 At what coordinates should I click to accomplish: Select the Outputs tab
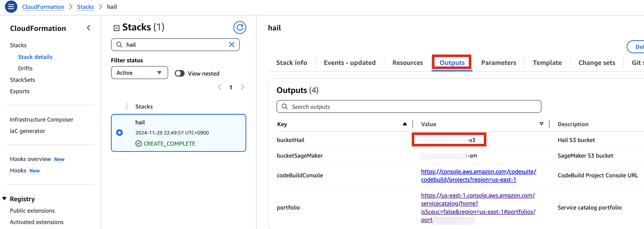point(452,63)
